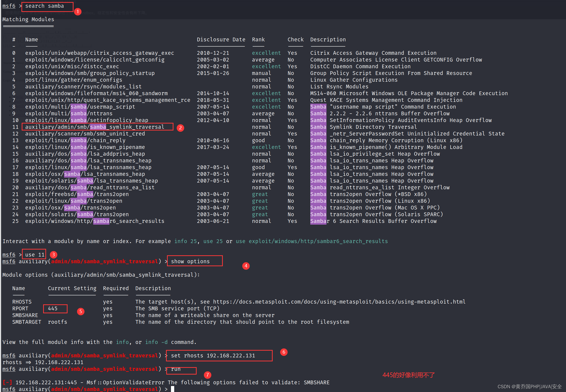Click exploit/windows/http/sambar6_search_results in table row 25
The image size is (566, 392).
point(95,221)
